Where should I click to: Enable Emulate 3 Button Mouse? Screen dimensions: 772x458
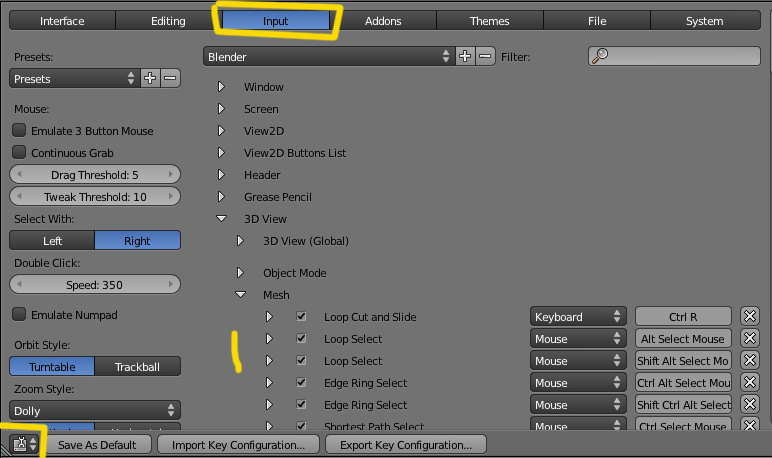point(19,131)
